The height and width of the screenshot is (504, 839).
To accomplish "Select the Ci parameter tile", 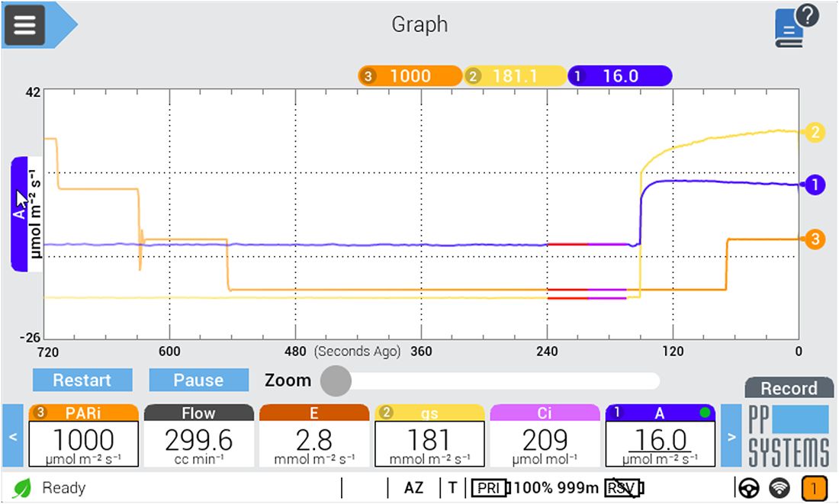I will [544, 435].
